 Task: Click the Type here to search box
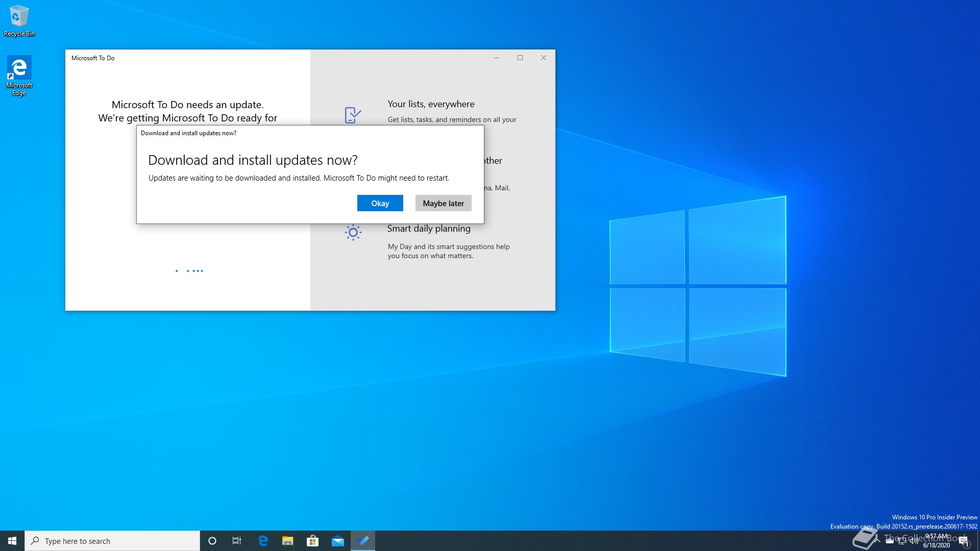(x=112, y=541)
